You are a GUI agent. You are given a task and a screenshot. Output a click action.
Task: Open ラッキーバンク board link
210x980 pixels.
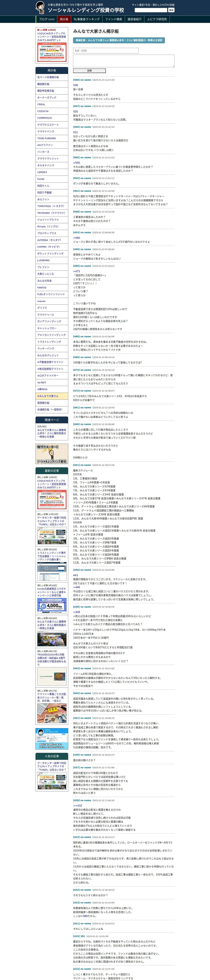click(52, 349)
